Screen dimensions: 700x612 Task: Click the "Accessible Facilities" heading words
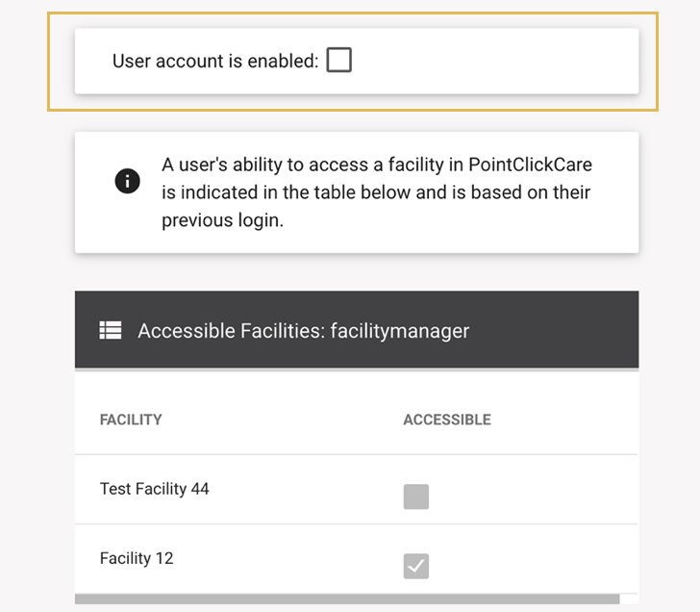pyautogui.click(x=231, y=331)
